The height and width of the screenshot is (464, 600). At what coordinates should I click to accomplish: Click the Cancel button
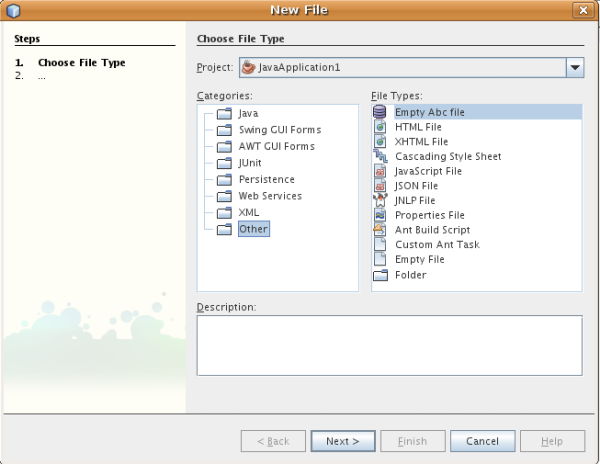coord(483,441)
